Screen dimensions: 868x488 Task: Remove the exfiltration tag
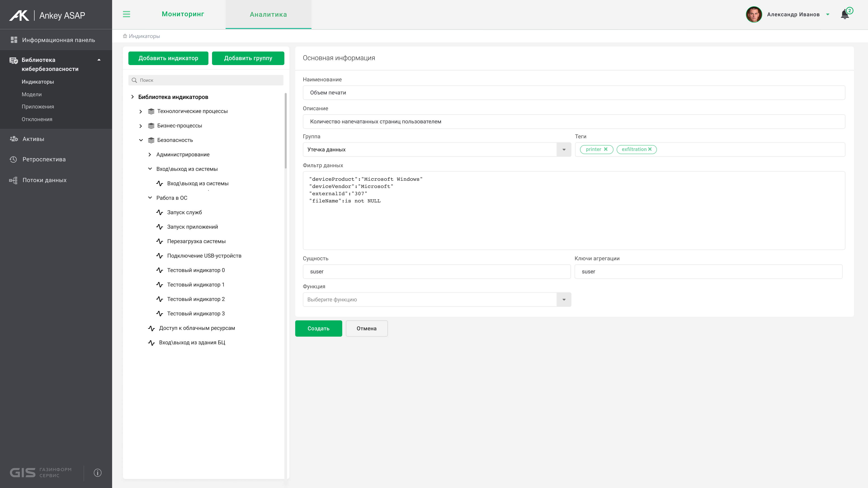coord(650,149)
